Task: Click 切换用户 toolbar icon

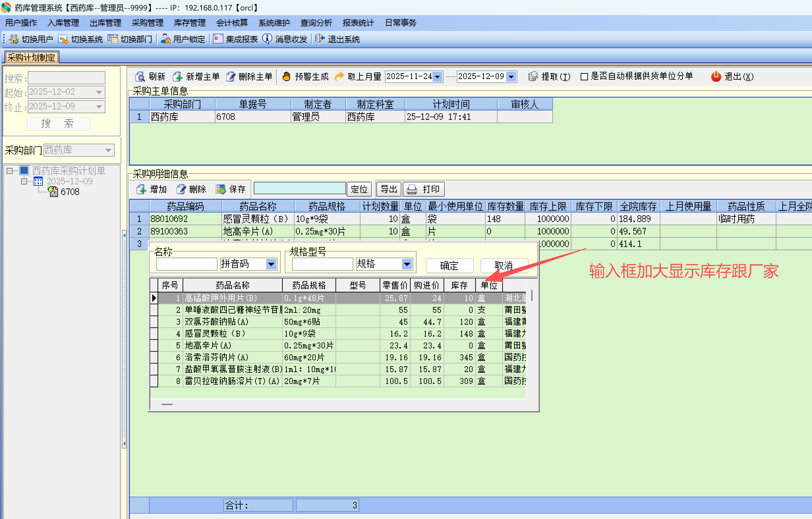Action: (x=14, y=39)
